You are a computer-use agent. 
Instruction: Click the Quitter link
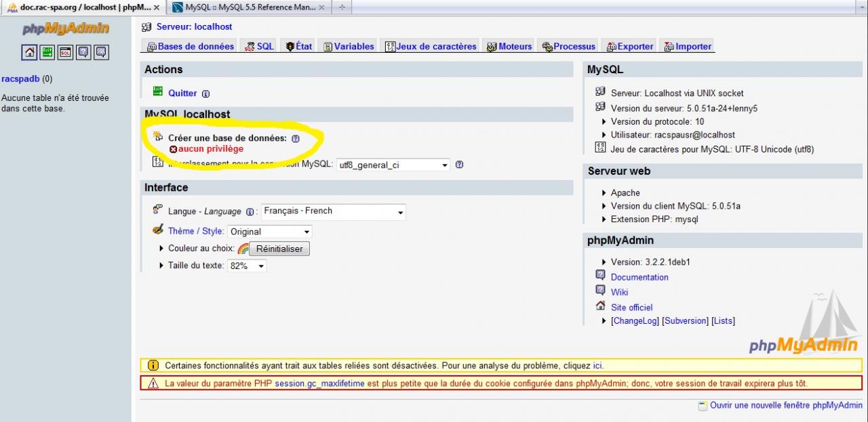coord(182,93)
